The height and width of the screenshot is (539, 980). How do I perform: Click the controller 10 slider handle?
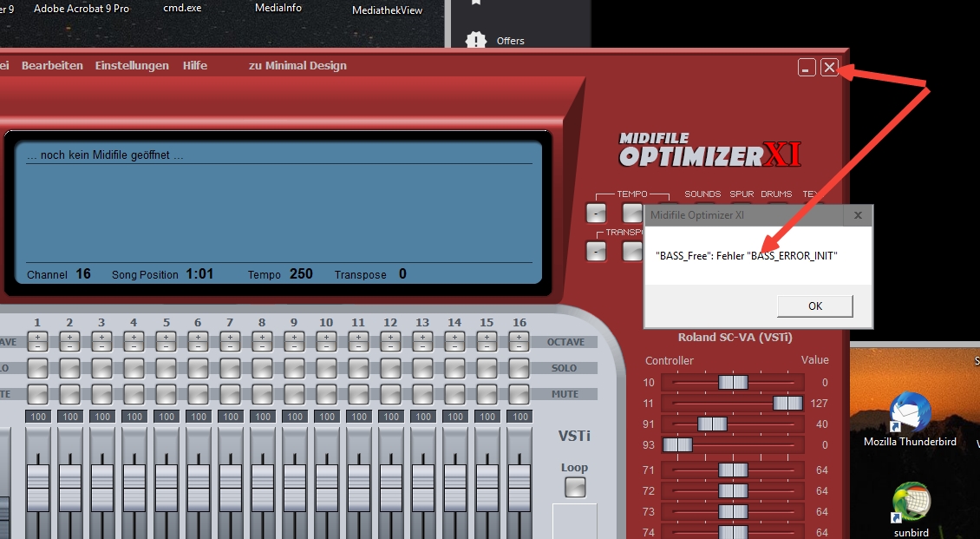coord(733,382)
